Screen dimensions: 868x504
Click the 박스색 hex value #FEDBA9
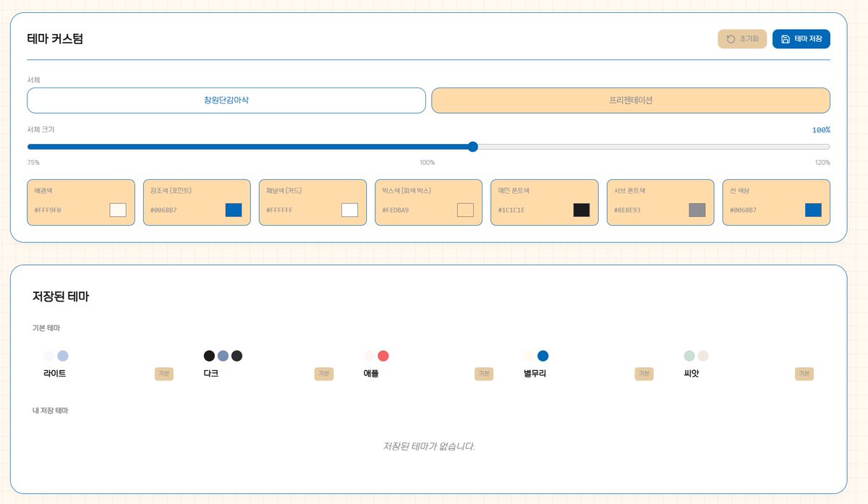(x=396, y=210)
